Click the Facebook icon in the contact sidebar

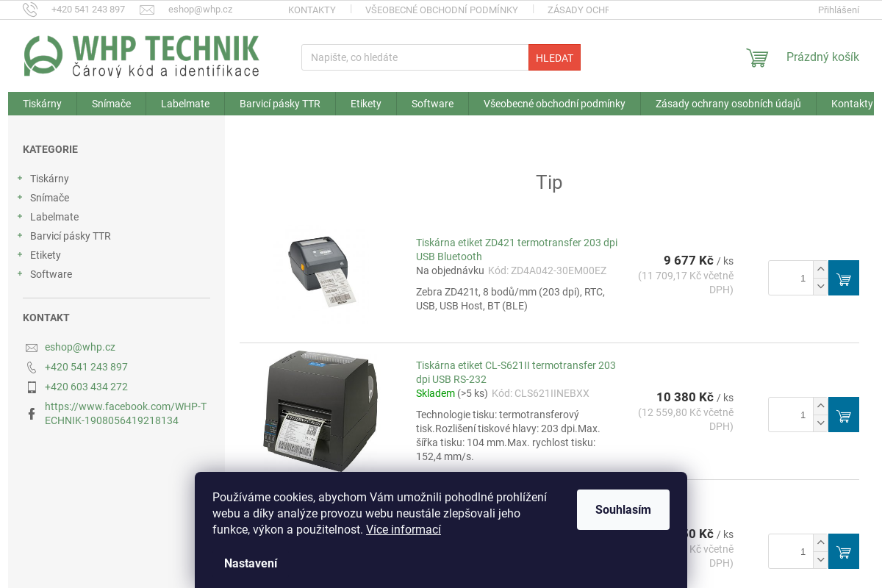coord(32,414)
